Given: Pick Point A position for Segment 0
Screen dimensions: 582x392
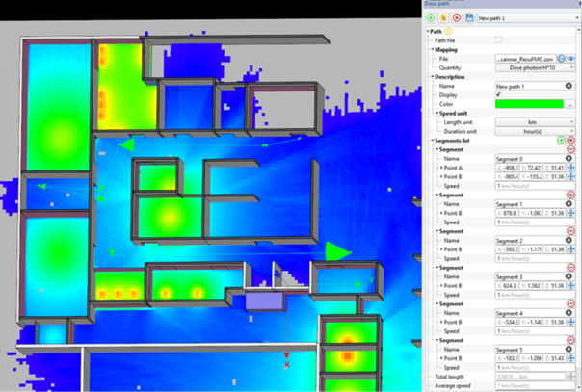Looking at the screenshot, I should (x=570, y=168).
